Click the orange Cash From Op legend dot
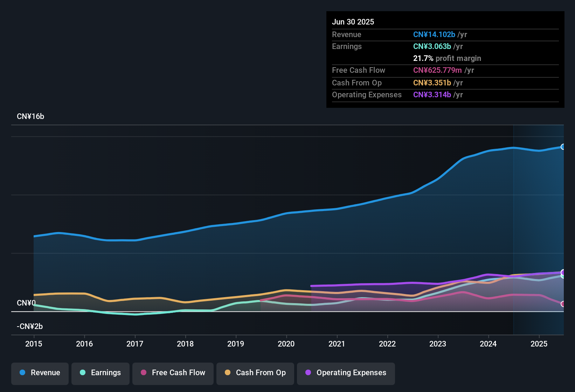Screen dimensions: 575x392 point(228,372)
